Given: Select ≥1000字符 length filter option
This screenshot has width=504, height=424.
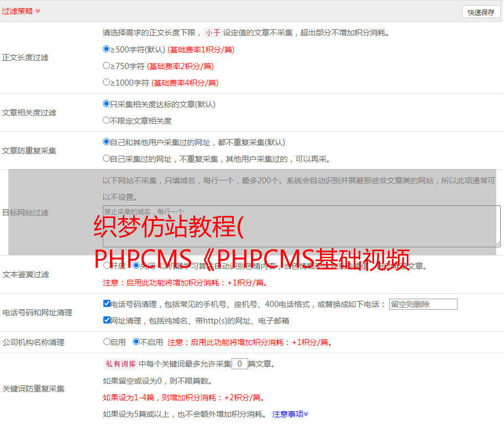Looking at the screenshot, I should (106, 82).
